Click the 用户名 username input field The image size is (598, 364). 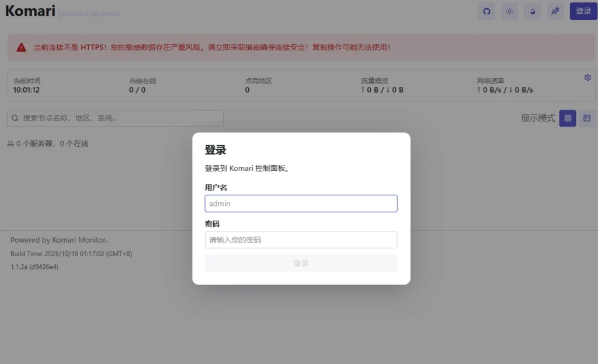pyautogui.click(x=301, y=204)
